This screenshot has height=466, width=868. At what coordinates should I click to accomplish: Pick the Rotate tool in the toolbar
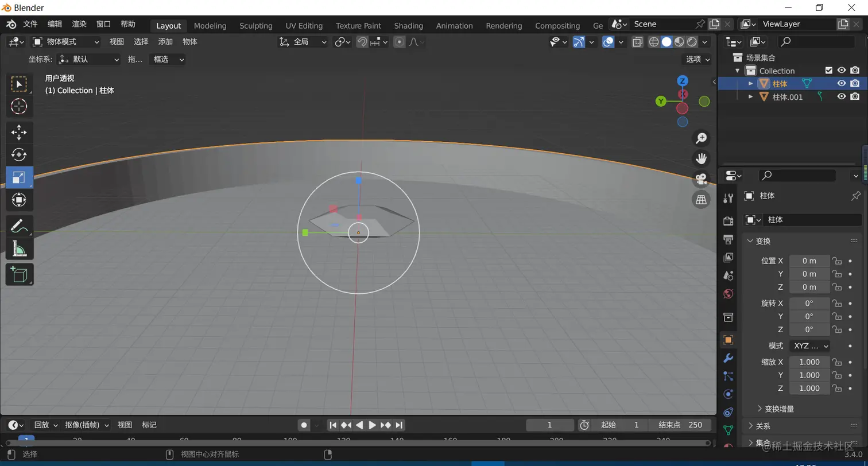point(19,155)
